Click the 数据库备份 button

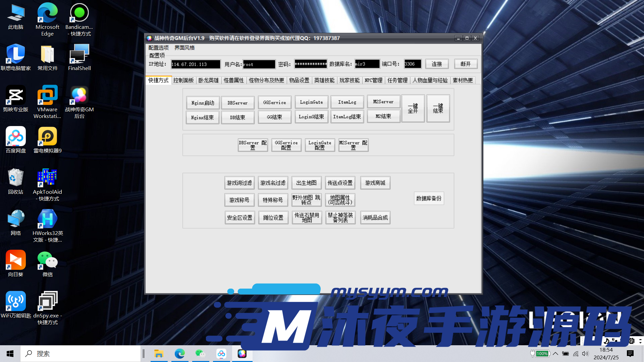(x=429, y=198)
